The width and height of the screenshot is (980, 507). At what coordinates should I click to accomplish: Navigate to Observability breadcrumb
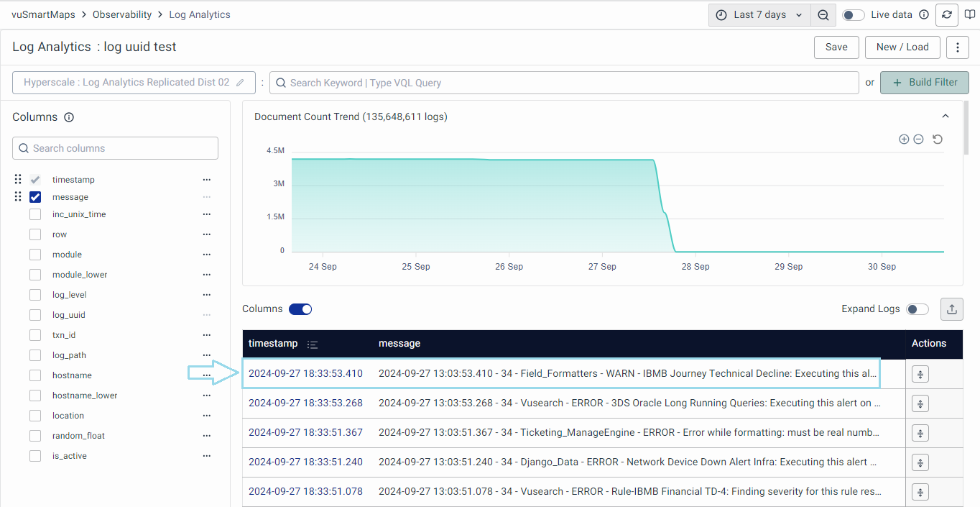[122, 14]
